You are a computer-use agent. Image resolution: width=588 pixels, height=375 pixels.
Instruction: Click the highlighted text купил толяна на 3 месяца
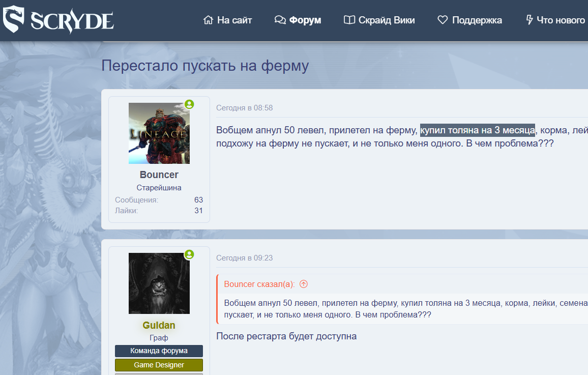point(478,130)
